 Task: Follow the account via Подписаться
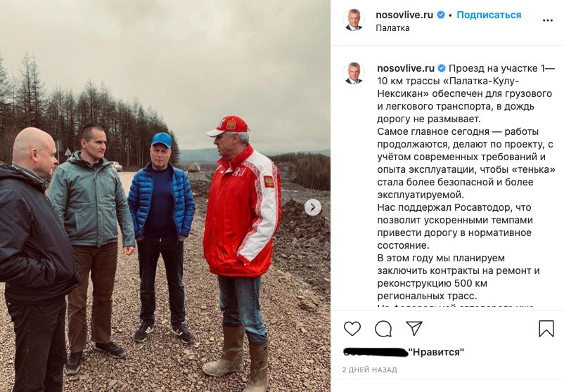click(x=489, y=15)
